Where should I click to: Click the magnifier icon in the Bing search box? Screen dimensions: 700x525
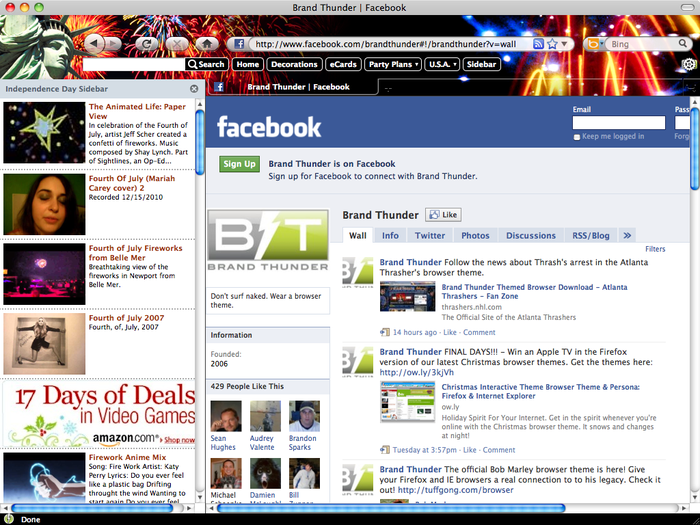point(683,43)
